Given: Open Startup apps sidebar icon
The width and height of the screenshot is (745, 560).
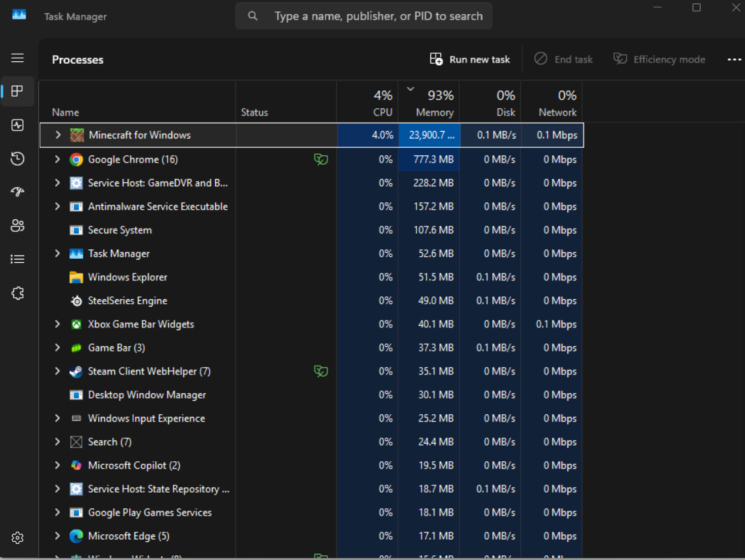Looking at the screenshot, I should pyautogui.click(x=17, y=192).
